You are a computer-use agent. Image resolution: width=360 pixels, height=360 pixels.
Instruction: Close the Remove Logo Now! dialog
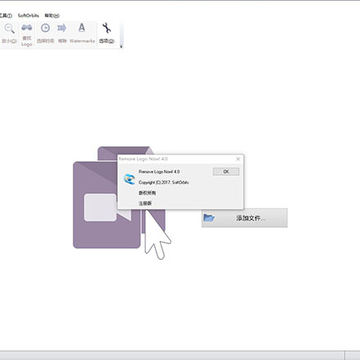tap(238, 159)
